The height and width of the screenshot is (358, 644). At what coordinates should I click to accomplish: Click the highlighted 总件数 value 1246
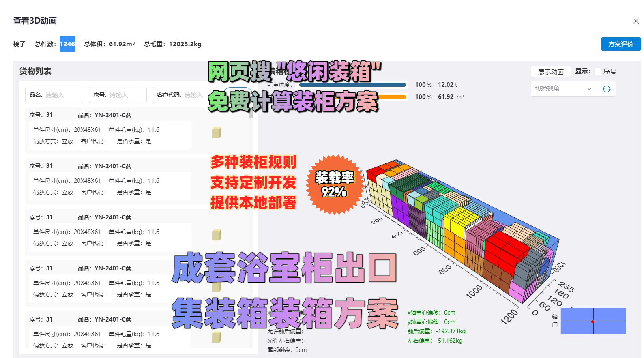point(67,44)
